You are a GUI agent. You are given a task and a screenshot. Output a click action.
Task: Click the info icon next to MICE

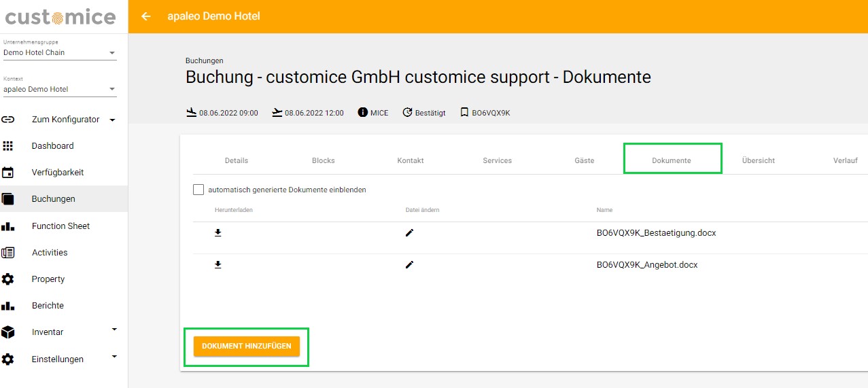tap(362, 112)
